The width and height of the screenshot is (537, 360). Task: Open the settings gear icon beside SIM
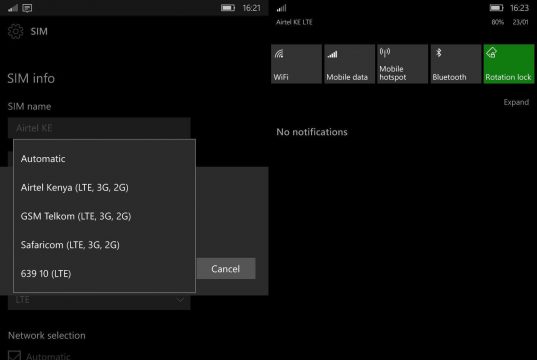tap(15, 32)
